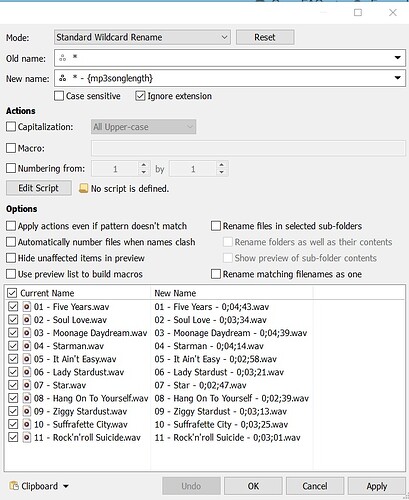Click inside the New name text field
Image resolution: width=409 pixels, height=500 pixels.
[x=230, y=78]
